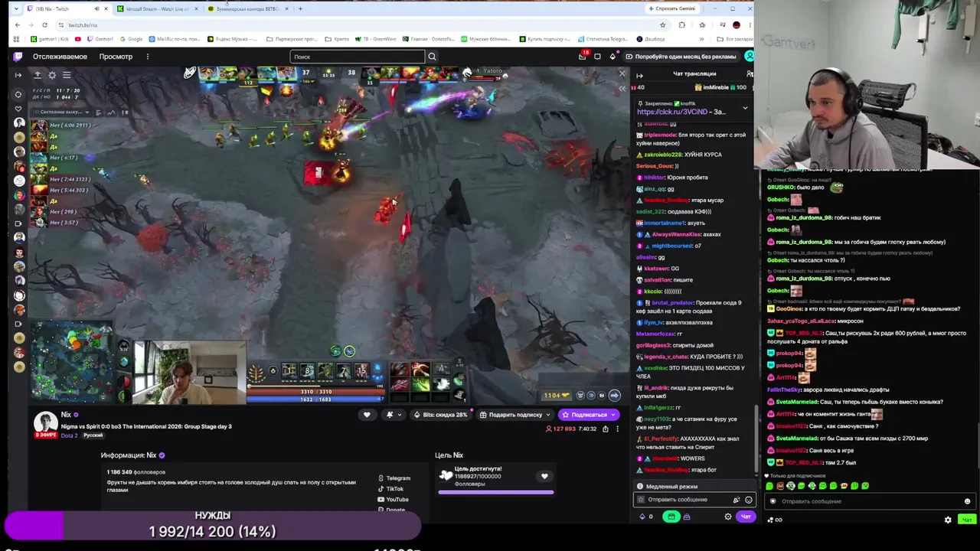Click the follower goal progress bar
980x551 pixels.
click(496, 492)
